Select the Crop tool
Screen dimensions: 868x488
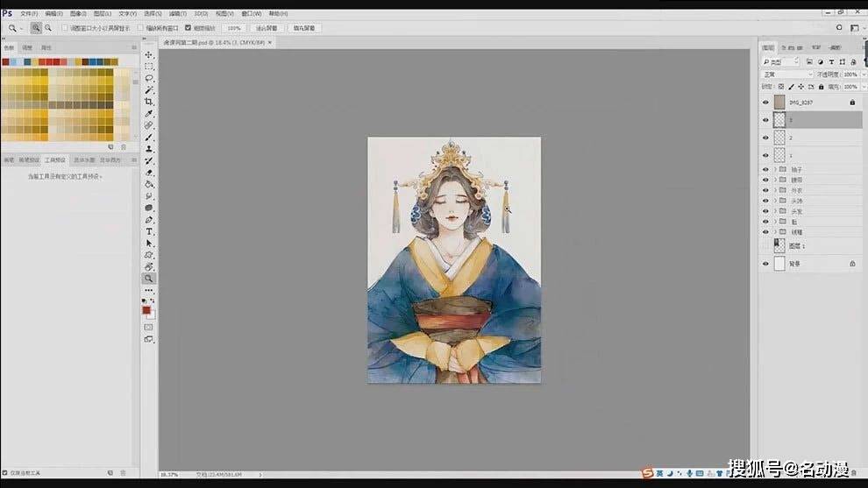[149, 102]
